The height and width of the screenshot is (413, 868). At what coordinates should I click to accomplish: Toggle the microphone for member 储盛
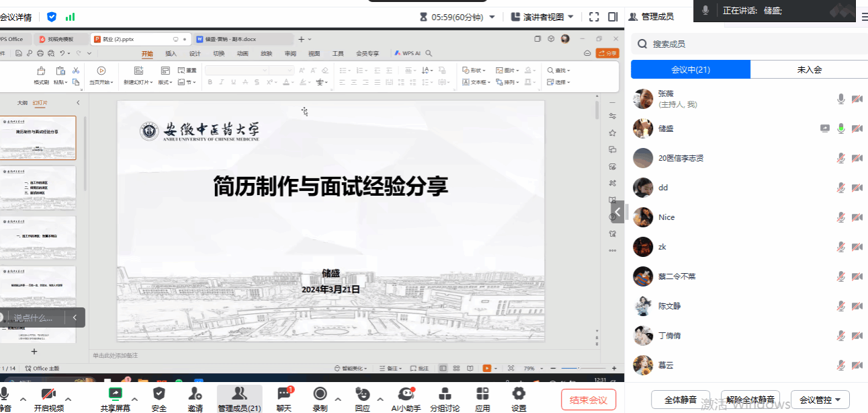(840, 128)
